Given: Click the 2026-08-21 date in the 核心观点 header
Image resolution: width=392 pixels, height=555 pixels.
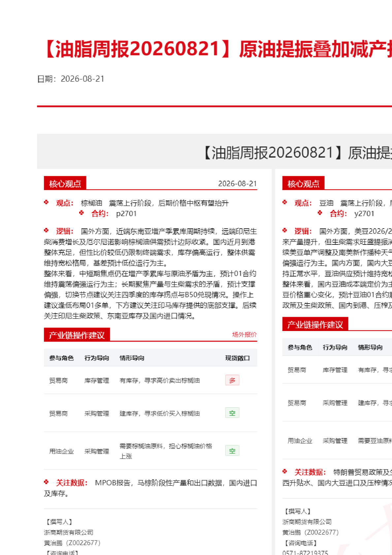Looking at the screenshot, I should (238, 184).
